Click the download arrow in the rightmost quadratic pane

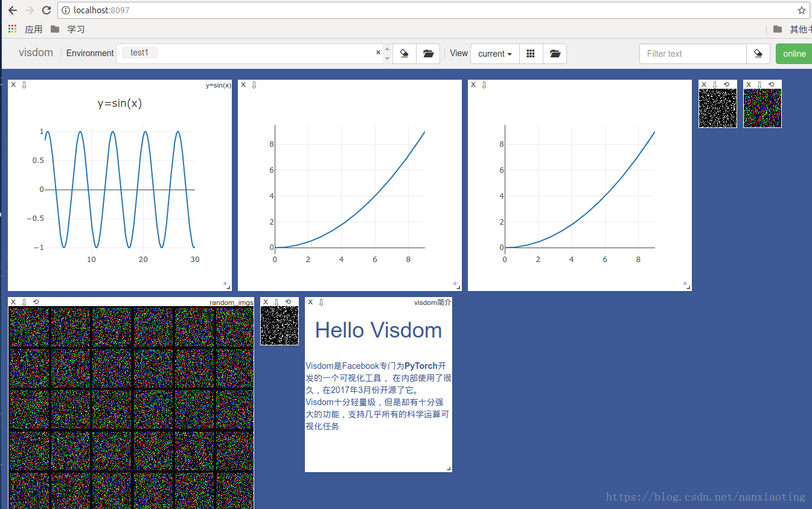(x=484, y=85)
